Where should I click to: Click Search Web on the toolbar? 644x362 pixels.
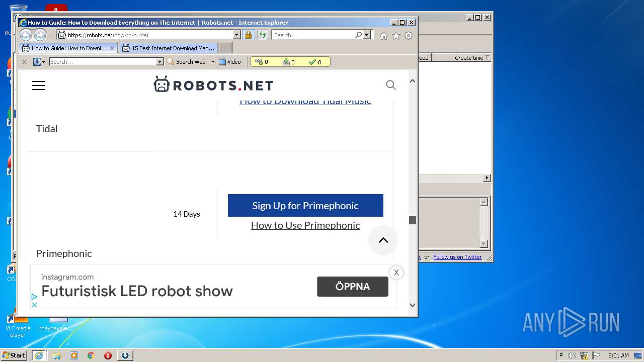[186, 62]
